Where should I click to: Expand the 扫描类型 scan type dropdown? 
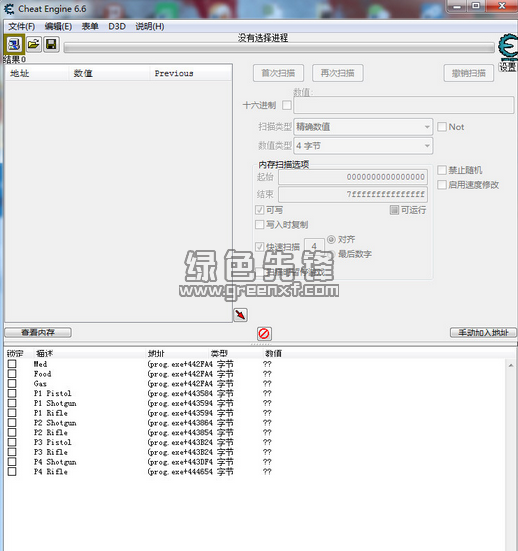tap(363, 127)
